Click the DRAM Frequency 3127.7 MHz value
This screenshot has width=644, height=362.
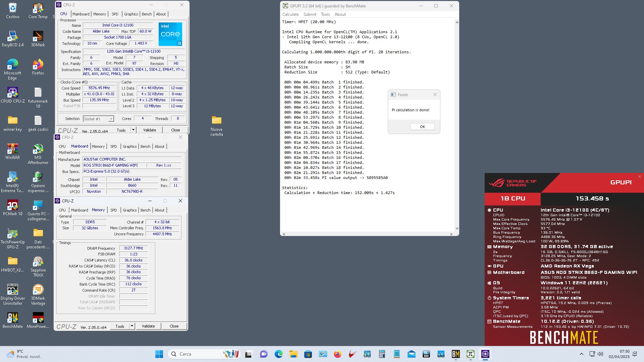[x=133, y=248]
